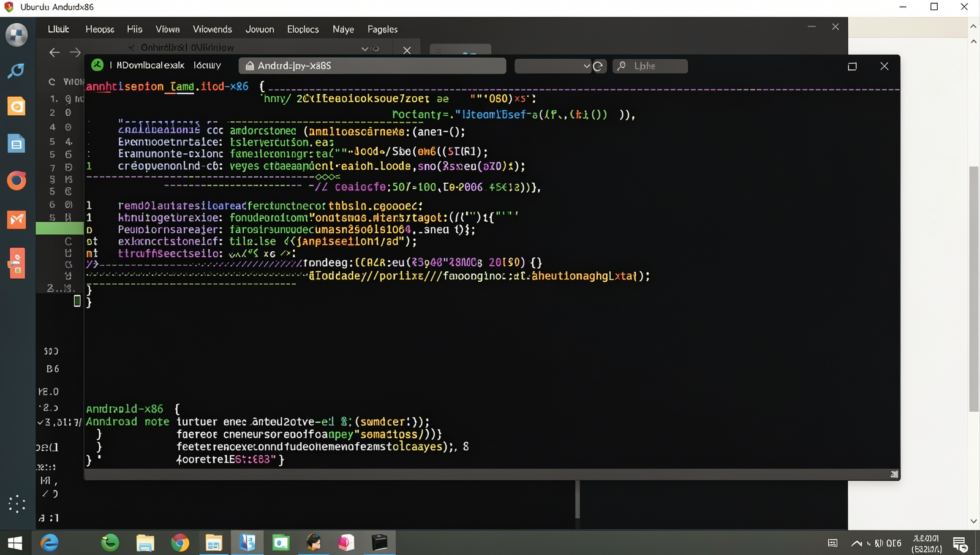980x555 pixels.
Task: Select the green highlighted gutter row
Action: click(x=59, y=228)
